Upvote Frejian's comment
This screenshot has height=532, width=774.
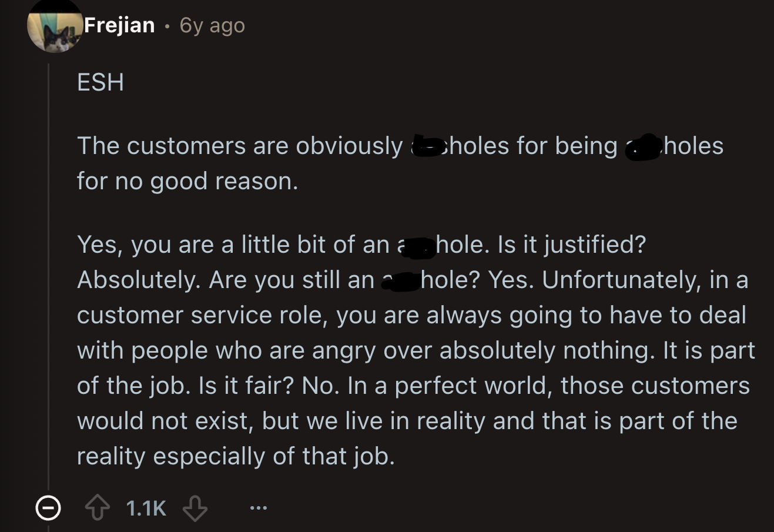(98, 508)
